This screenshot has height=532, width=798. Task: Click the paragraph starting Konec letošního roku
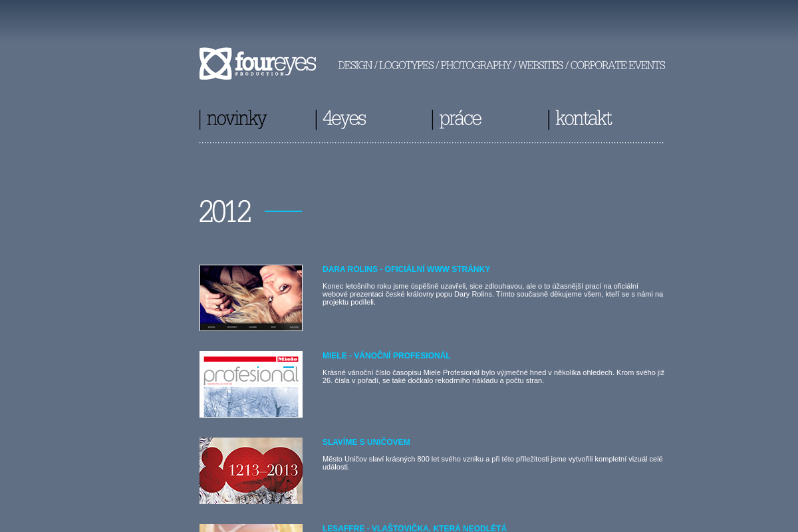point(493,294)
